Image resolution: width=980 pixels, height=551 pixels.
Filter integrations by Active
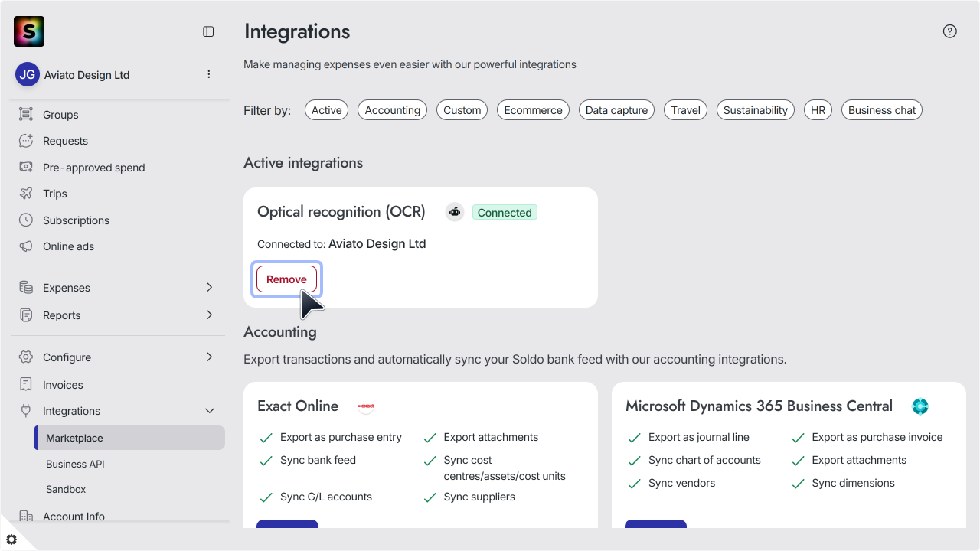coord(326,110)
